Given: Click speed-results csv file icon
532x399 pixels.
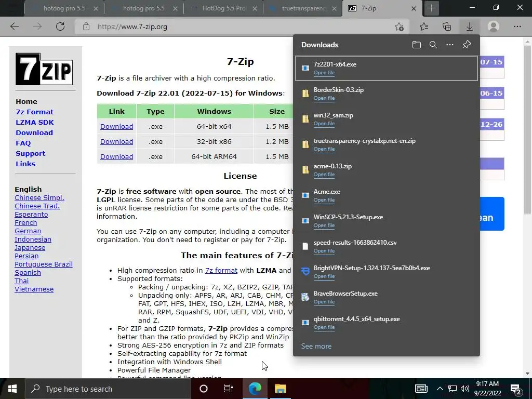Looking at the screenshot, I should [305, 246].
